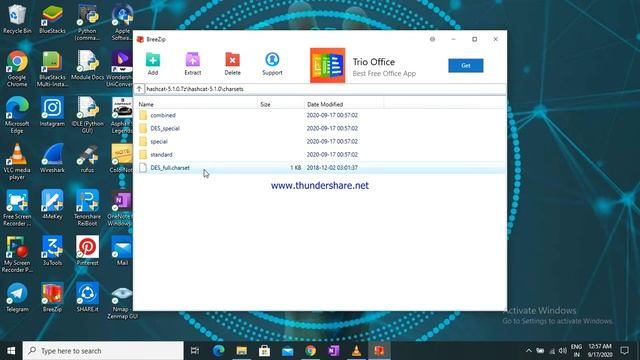The width and height of the screenshot is (640, 360).
Task: Select the DES_full.charset file
Action: [x=320, y=168]
